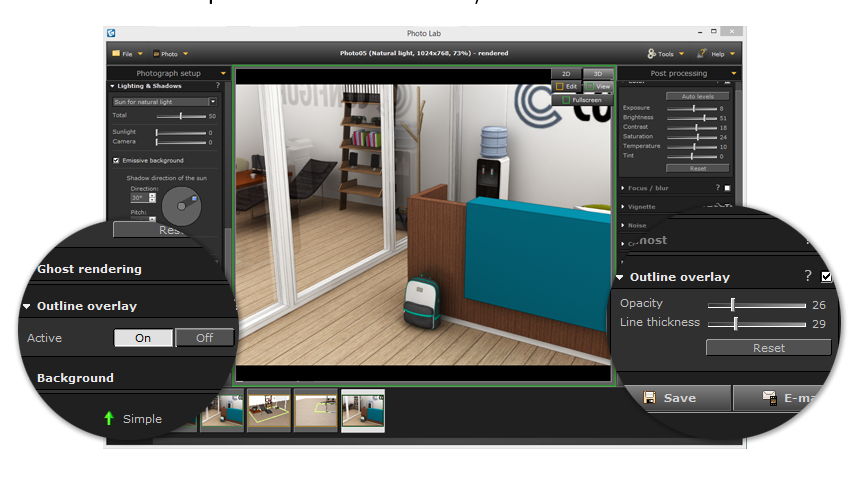Enable the Focus / blur checkbox
Screen dimensions: 856x484
tap(727, 188)
